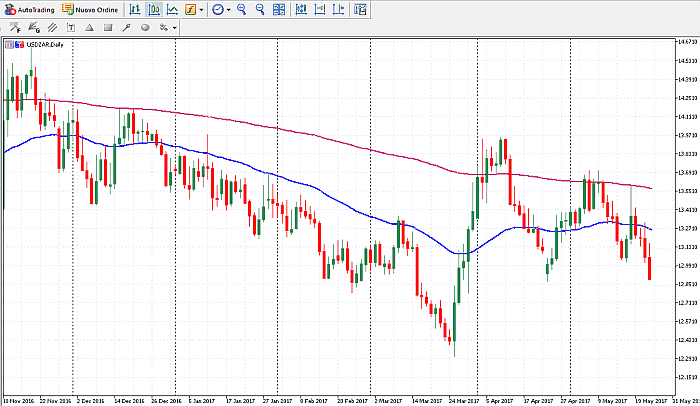Open the timeframe periods dropdown arrow
Viewport: 700px width, 406px height.
pos(228,9)
